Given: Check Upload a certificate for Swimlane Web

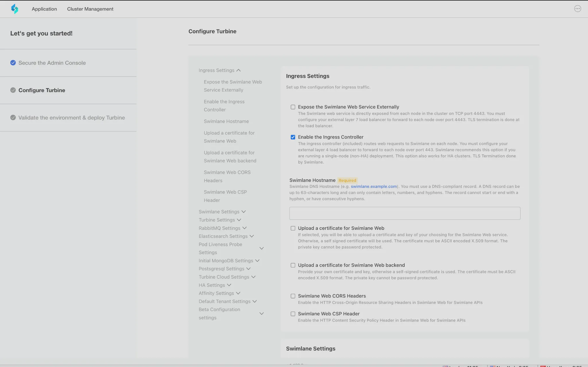Looking at the screenshot, I should point(293,228).
